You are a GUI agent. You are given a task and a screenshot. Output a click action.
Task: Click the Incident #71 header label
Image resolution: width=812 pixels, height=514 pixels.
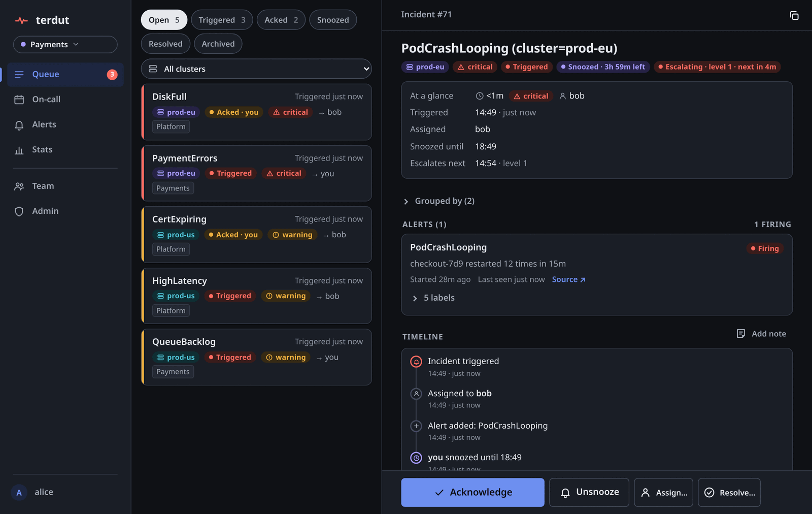(426, 15)
